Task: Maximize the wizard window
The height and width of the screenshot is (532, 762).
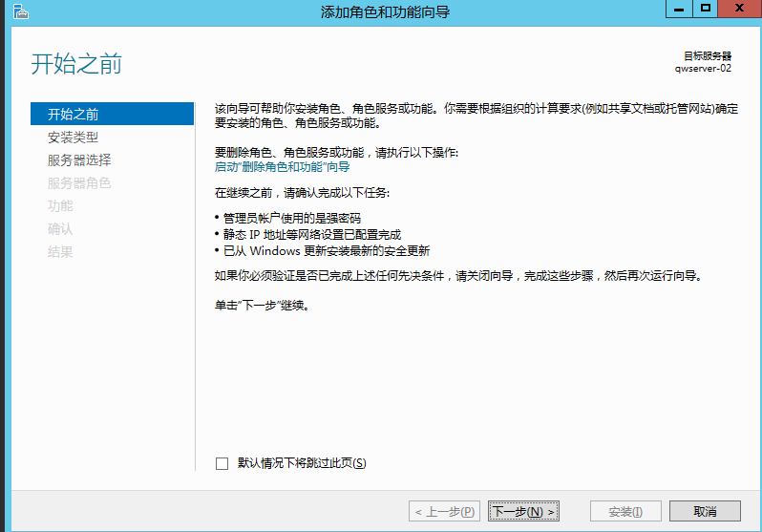Action: (x=705, y=9)
